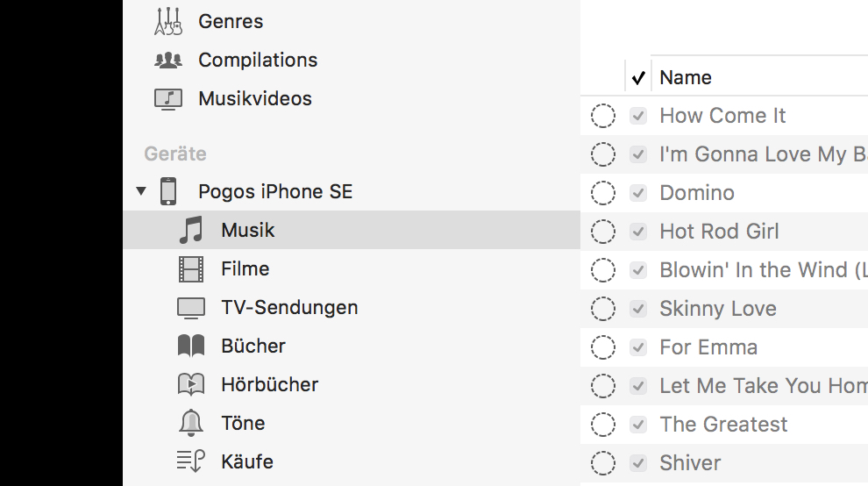Open Genres via the guitars icon
Image resolution: width=868 pixels, height=486 pixels.
tap(168, 22)
